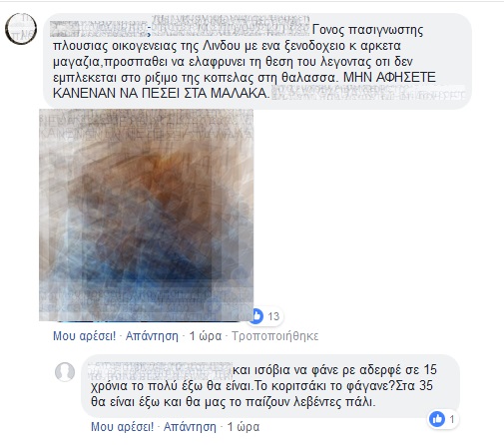Screen dimensions: 504x445
Task: Like the top comment with Μου αρέσει!
Action: [85, 336]
